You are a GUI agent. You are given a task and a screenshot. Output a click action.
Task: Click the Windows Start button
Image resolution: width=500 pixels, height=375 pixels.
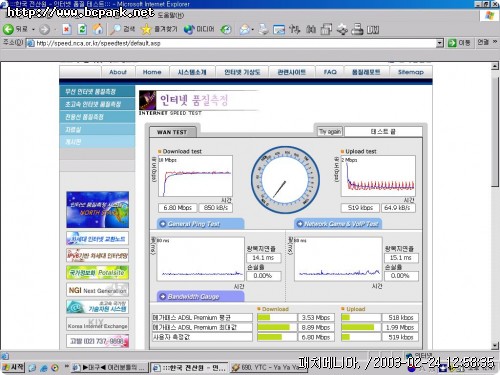[13, 367]
